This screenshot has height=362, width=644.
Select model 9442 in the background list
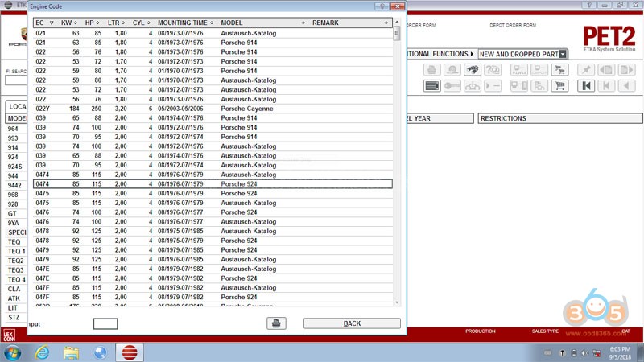14,185
